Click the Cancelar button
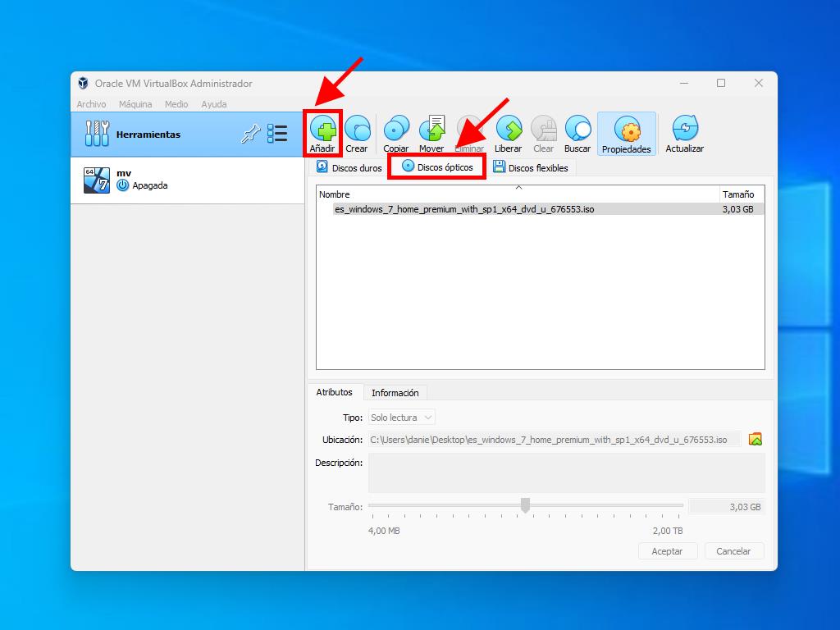This screenshot has height=630, width=840. pyautogui.click(x=733, y=551)
